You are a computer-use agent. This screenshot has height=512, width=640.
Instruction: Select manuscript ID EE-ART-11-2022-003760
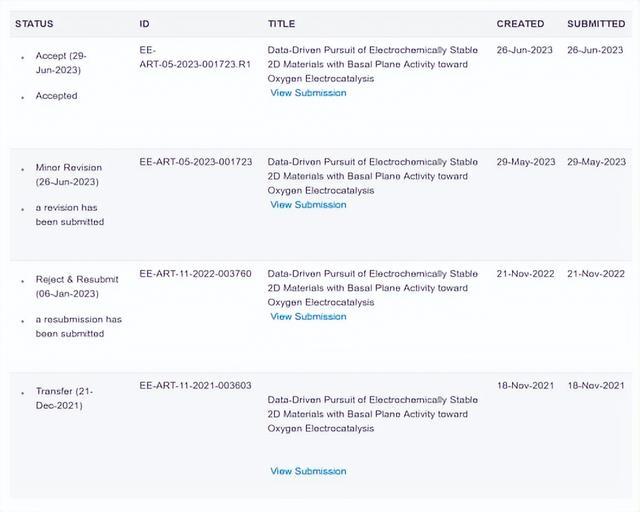[x=195, y=273]
